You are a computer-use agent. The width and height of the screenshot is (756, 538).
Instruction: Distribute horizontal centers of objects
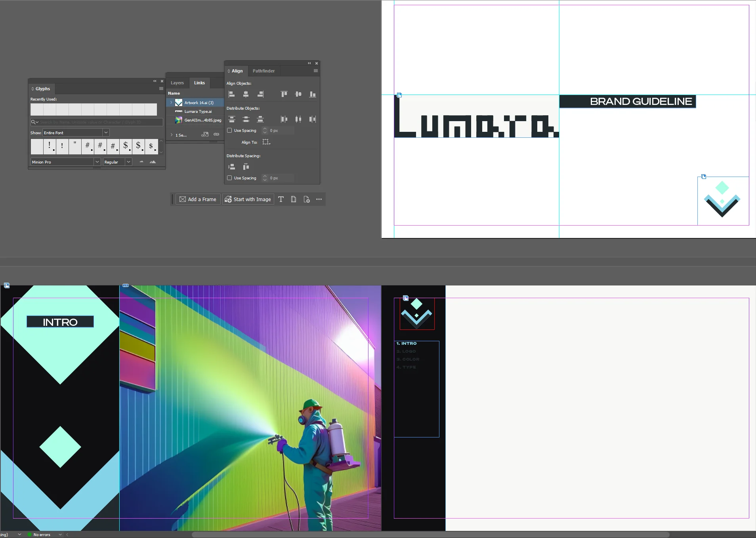[x=298, y=119]
